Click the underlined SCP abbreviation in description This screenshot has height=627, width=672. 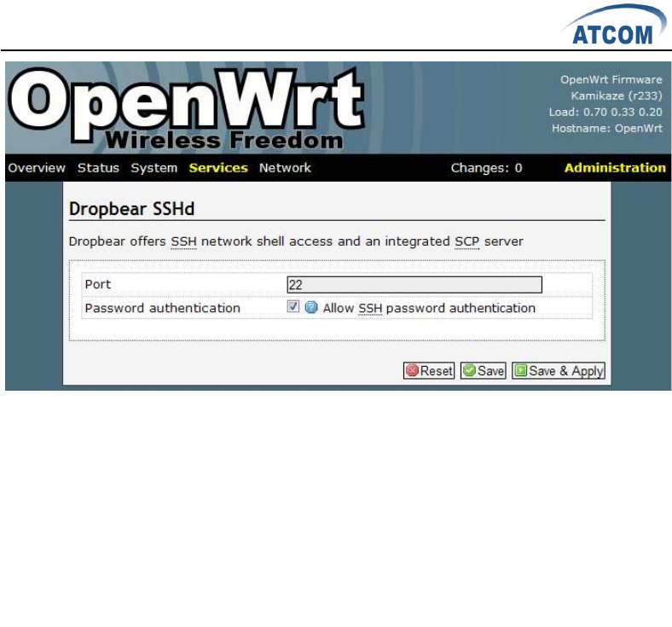[x=467, y=241]
